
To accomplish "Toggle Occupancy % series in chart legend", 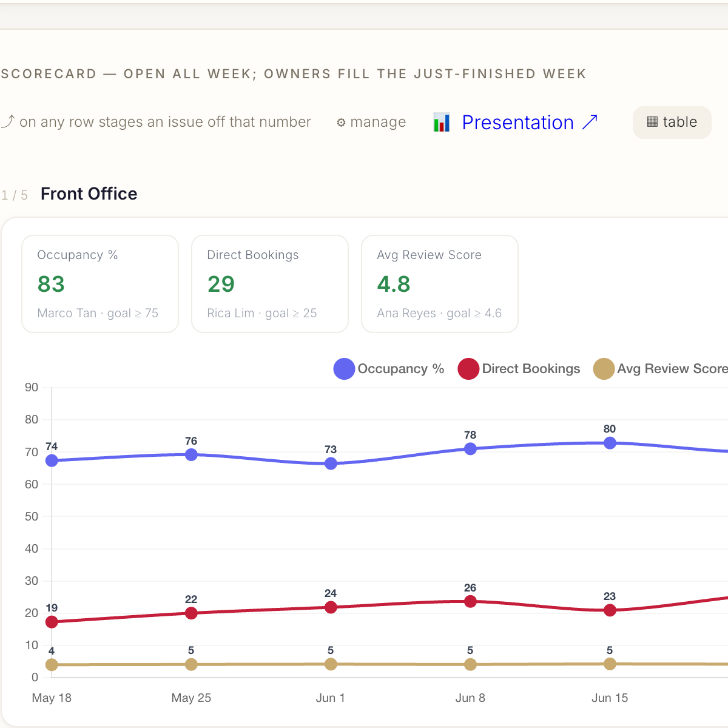I will tap(389, 369).
